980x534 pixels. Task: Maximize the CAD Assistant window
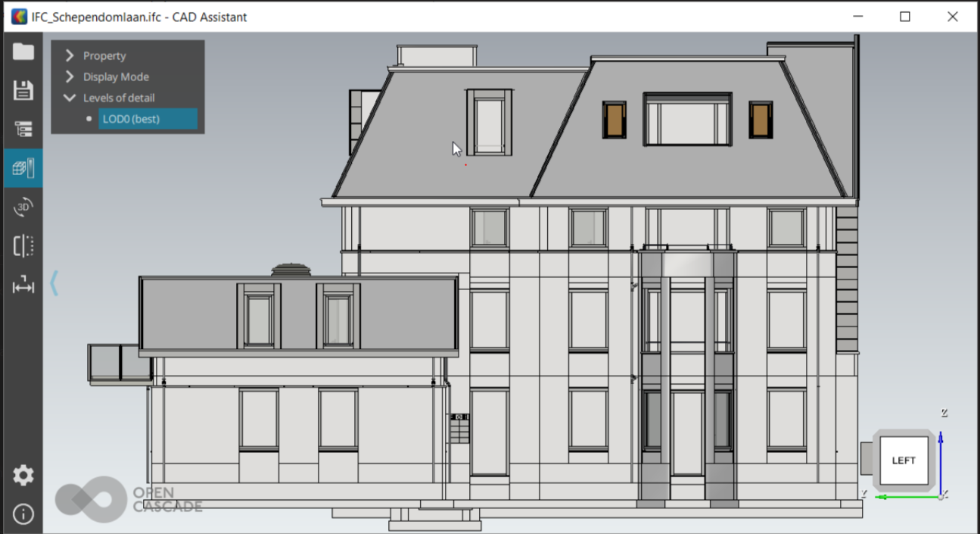[904, 17]
